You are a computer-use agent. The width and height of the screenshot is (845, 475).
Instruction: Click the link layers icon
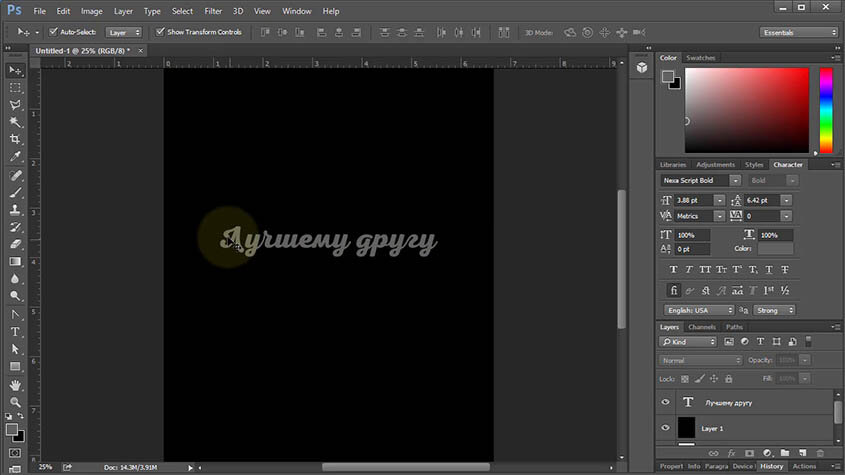click(714, 453)
